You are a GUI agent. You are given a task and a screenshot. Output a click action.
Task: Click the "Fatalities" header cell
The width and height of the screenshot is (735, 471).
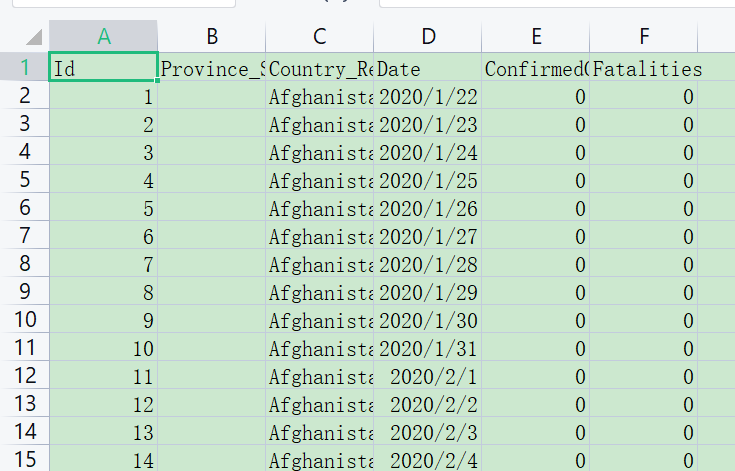(644, 69)
